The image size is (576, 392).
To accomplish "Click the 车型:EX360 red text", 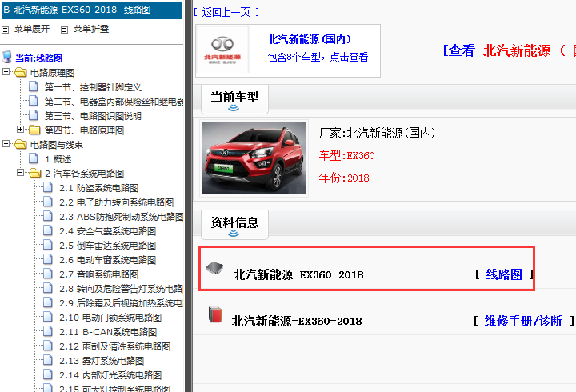I will point(346,156).
